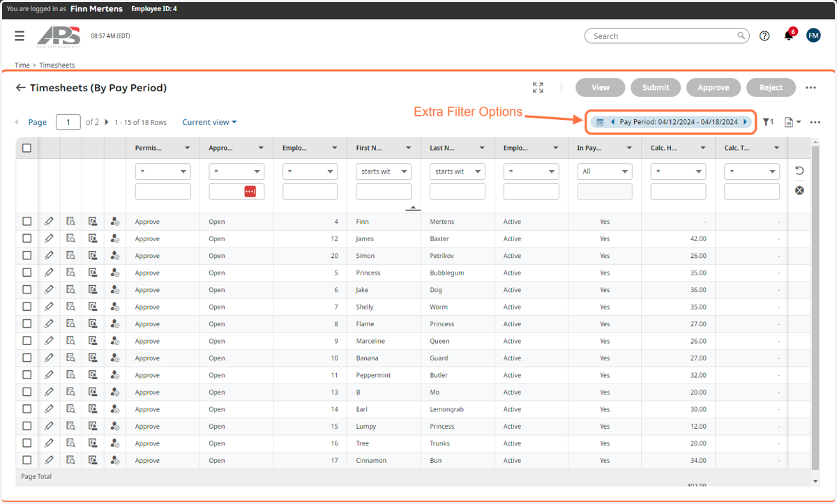Image resolution: width=837 pixels, height=504 pixels.
Task: Click the scrollbar down arrow
Action: [x=816, y=482]
